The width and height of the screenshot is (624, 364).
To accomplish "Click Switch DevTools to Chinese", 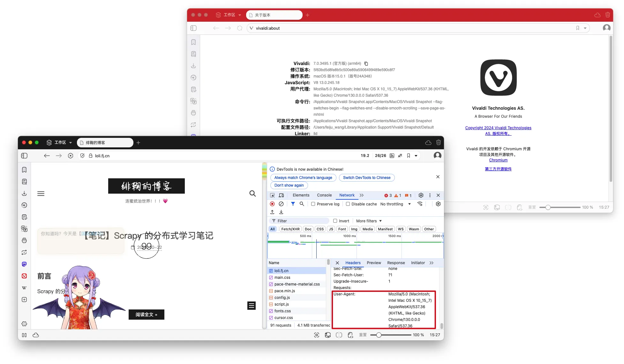I will coord(367,178).
